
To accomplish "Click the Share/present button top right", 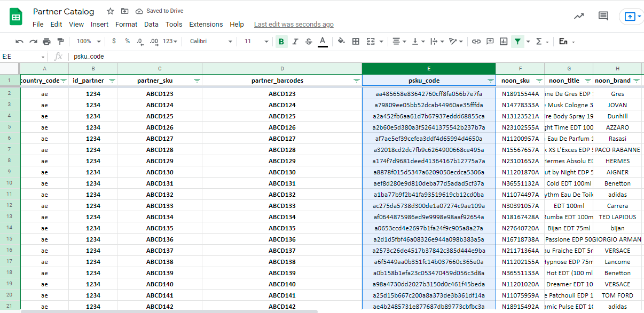I will tap(631, 17).
